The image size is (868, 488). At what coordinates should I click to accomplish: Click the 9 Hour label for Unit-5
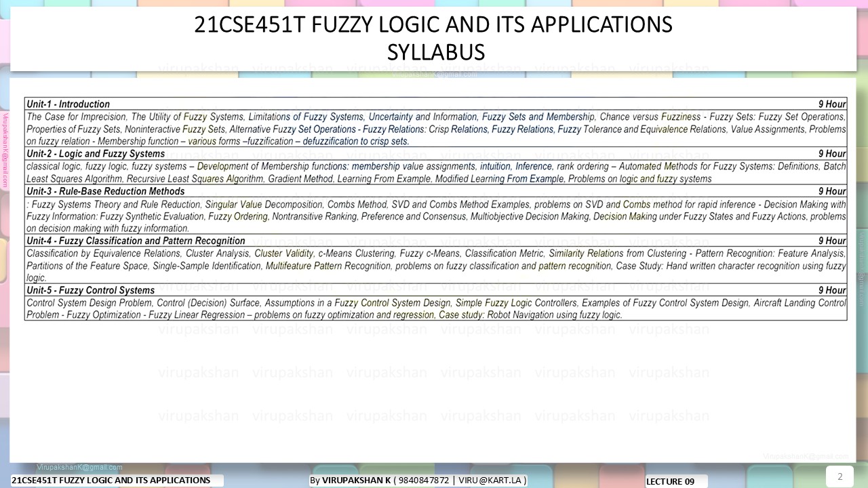[832, 290]
